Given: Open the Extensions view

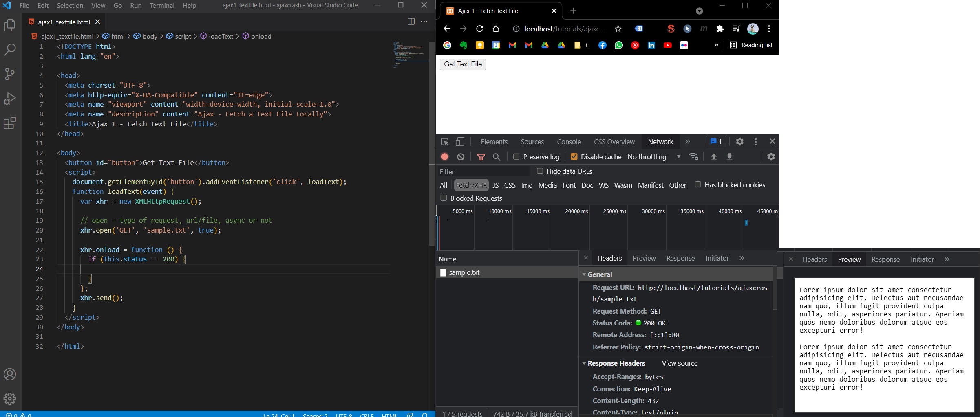Looking at the screenshot, I should 10,123.
